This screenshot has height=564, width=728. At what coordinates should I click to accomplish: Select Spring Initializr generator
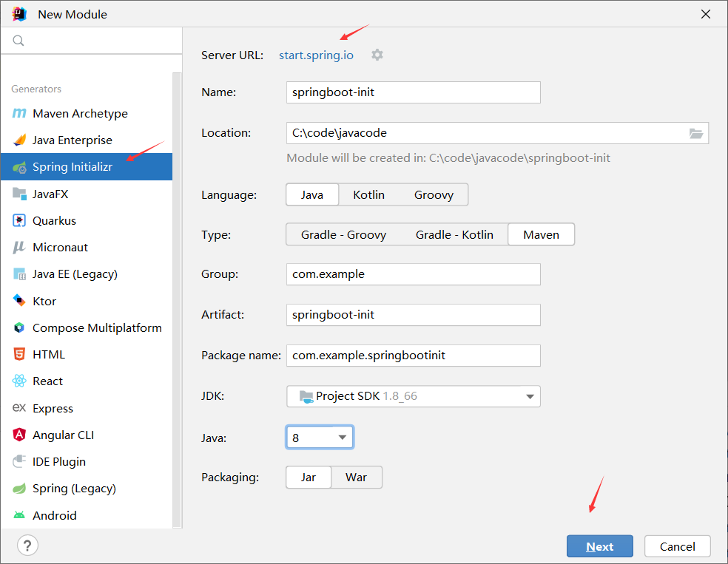(87, 167)
